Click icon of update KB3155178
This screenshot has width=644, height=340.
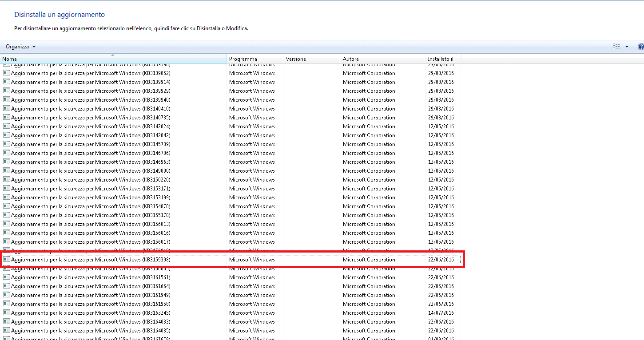7,215
